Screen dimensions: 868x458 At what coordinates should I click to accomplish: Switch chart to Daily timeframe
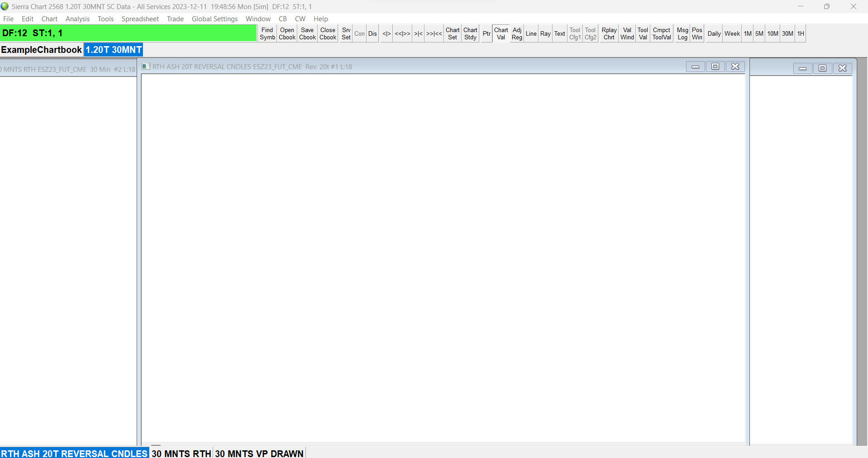pos(714,33)
